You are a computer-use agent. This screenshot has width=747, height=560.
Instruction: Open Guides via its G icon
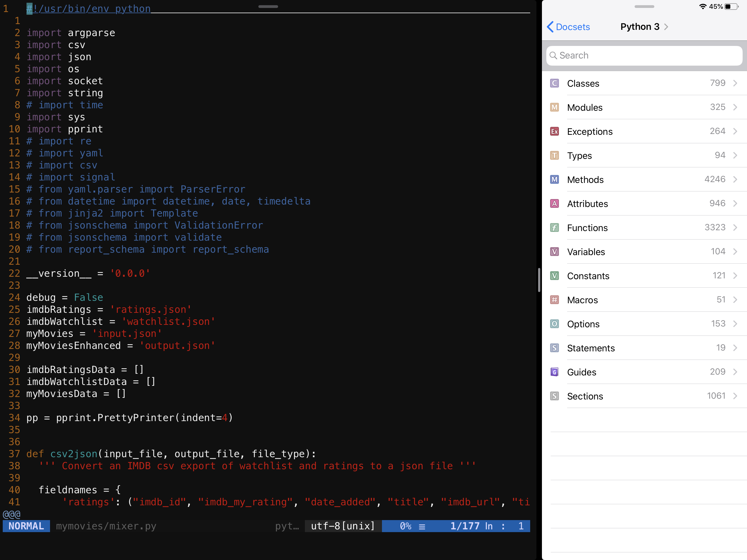pyautogui.click(x=554, y=372)
